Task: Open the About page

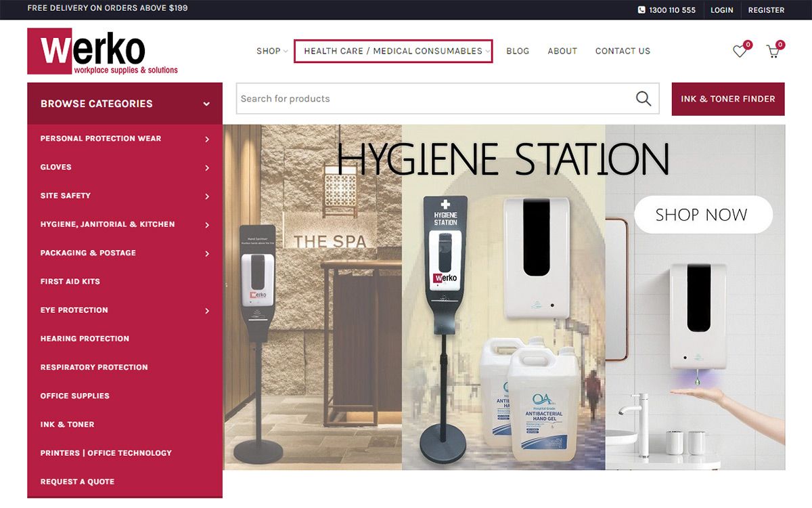Action: point(562,51)
